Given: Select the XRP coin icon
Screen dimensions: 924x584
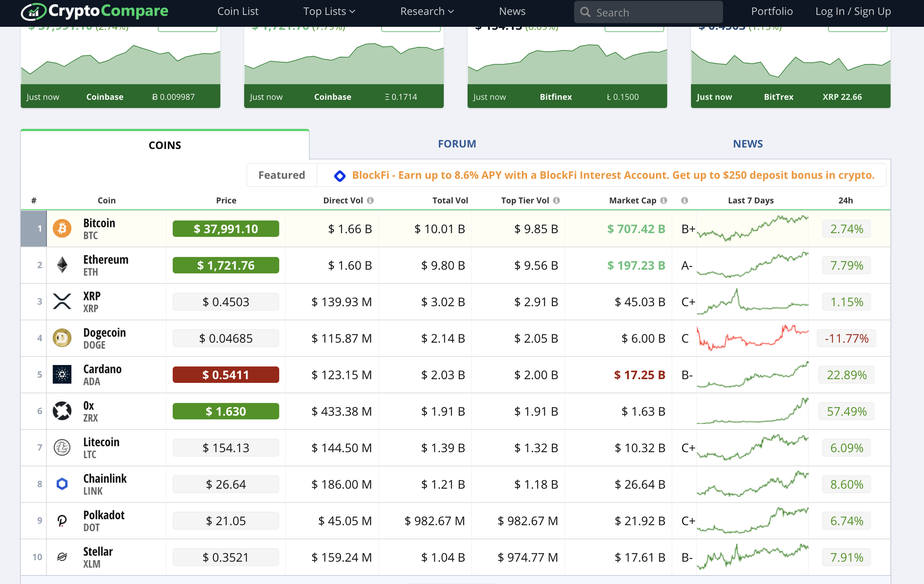Looking at the screenshot, I should pyautogui.click(x=62, y=301).
